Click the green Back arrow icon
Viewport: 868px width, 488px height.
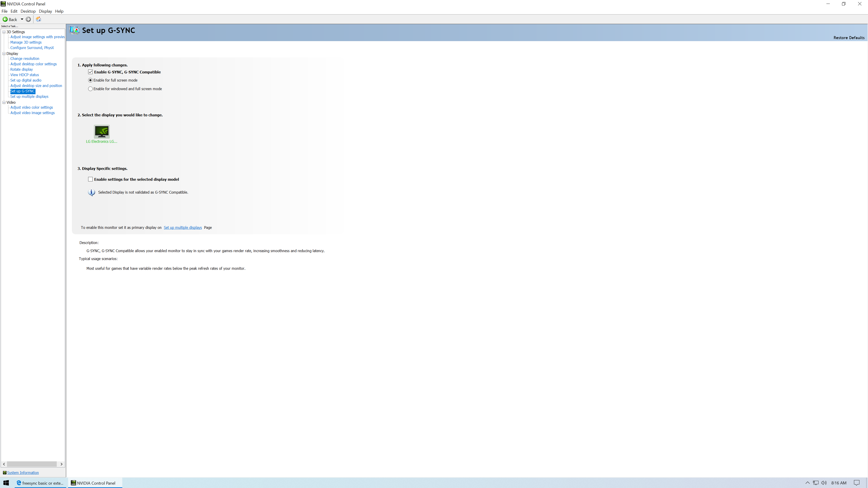coord(5,19)
